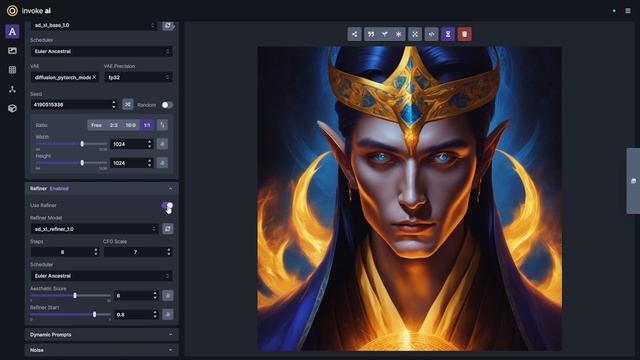
Task: Open the Refiner Scheduler Euler Ancestral dropdown
Action: click(x=101, y=276)
